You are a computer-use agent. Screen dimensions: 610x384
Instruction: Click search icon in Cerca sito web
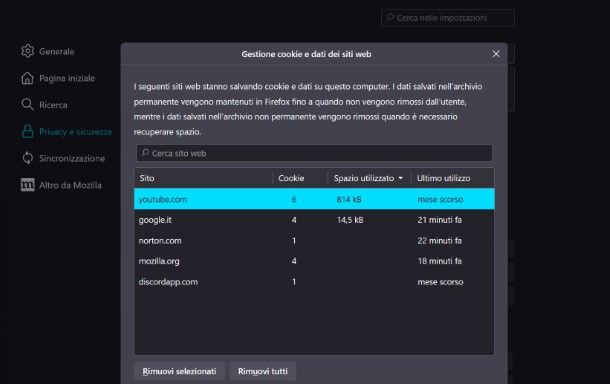(145, 153)
